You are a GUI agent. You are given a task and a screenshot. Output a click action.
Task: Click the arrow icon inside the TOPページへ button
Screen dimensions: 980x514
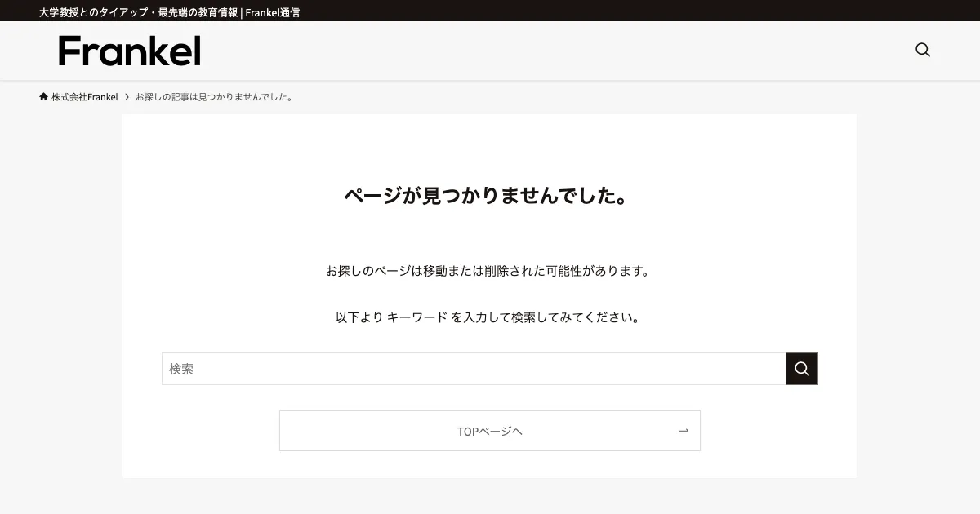683,430
